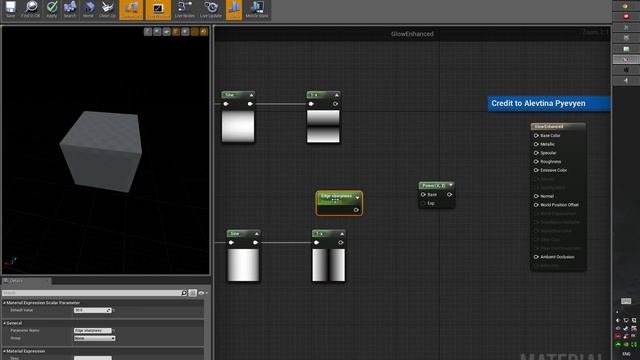Expand the Edge sharpness node arrow
Viewport: 640px width, 360px height.
click(358, 198)
